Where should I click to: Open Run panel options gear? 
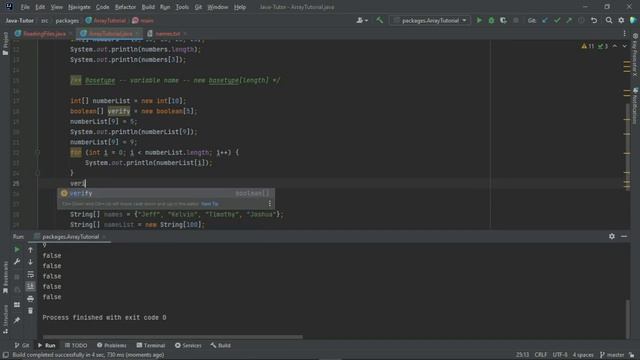[x=611, y=236]
